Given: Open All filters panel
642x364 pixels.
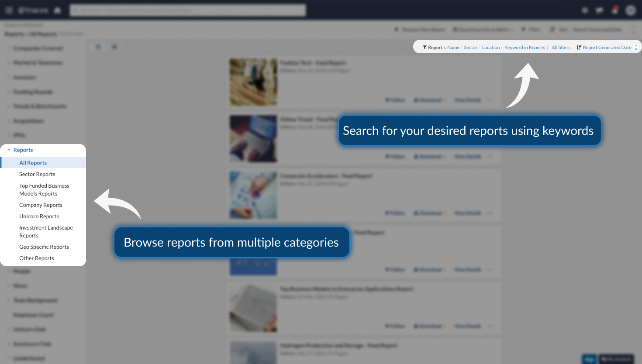Looking at the screenshot, I should [x=561, y=48].
